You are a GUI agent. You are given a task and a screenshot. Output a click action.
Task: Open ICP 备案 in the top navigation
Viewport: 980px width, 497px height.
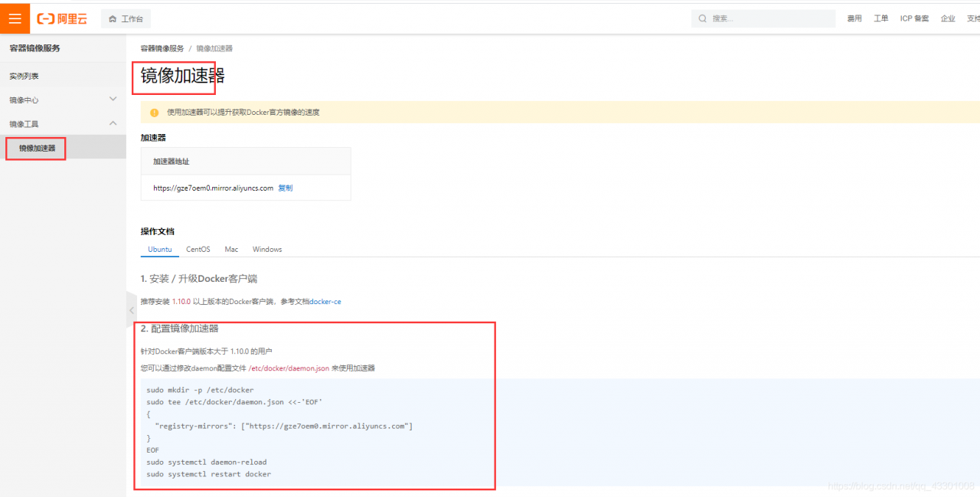(x=914, y=18)
